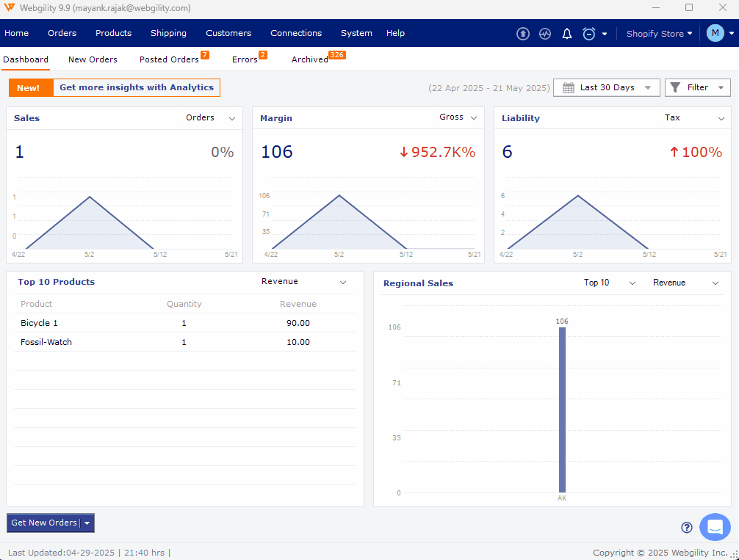Viewport: 739px width, 560px height.
Task: Open the notifications bell
Action: [x=566, y=34]
